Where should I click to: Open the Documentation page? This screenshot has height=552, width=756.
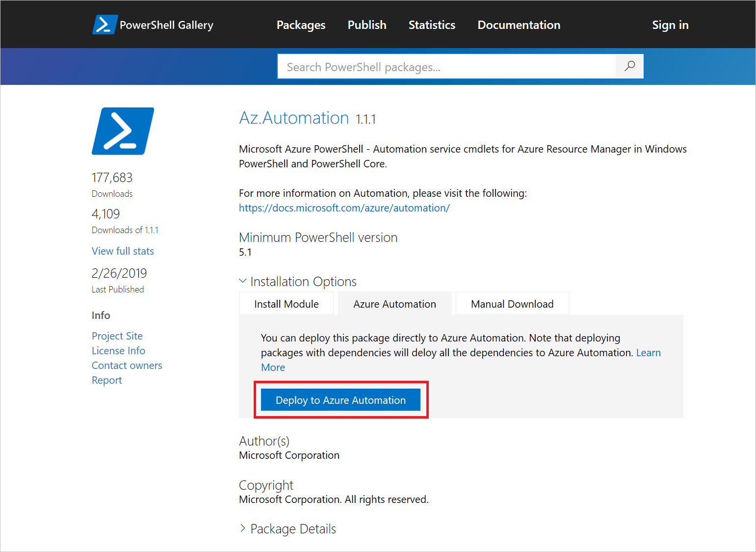pos(519,25)
